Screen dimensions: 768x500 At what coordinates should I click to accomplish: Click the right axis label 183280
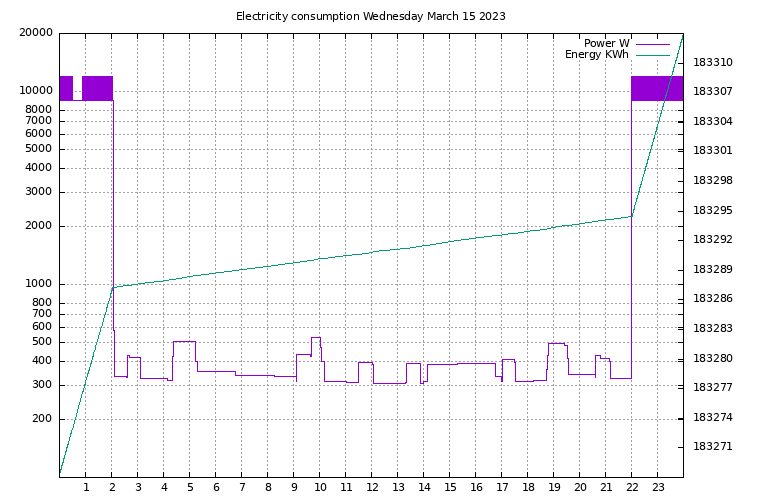tap(713, 358)
